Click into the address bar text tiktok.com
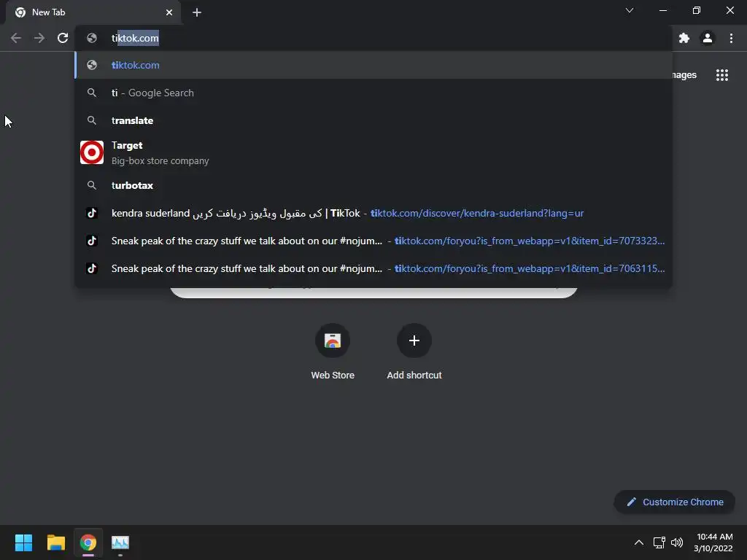 (135, 38)
